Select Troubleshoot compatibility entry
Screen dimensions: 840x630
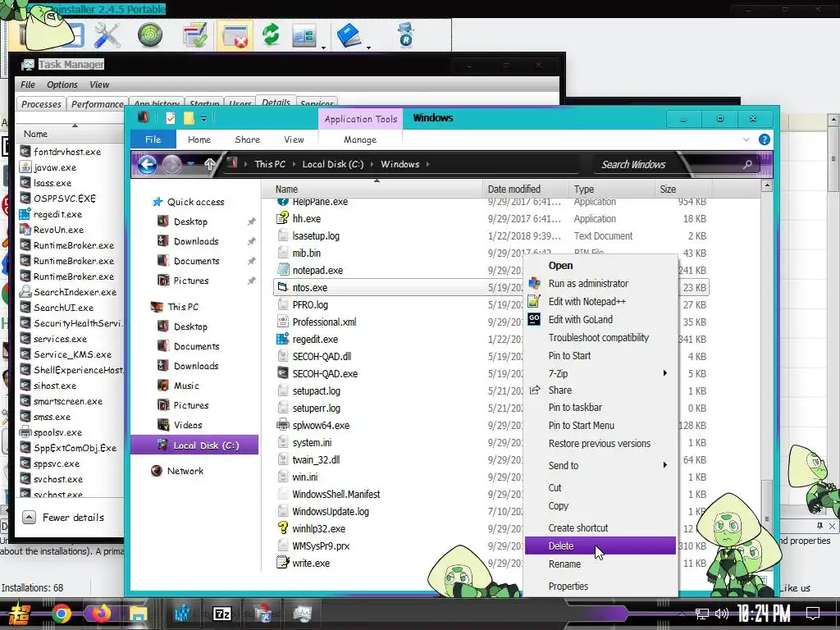[x=598, y=338]
